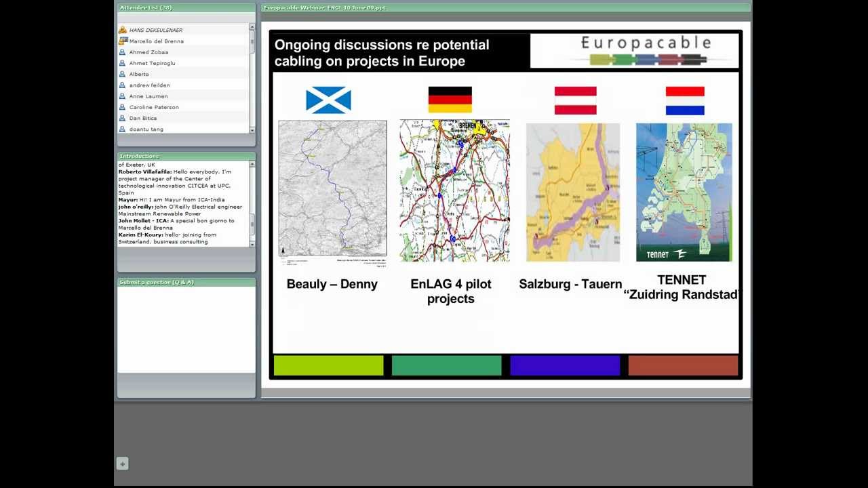Click the Introductions chat scrollbar thumb
868x488 pixels.
pyautogui.click(x=252, y=223)
